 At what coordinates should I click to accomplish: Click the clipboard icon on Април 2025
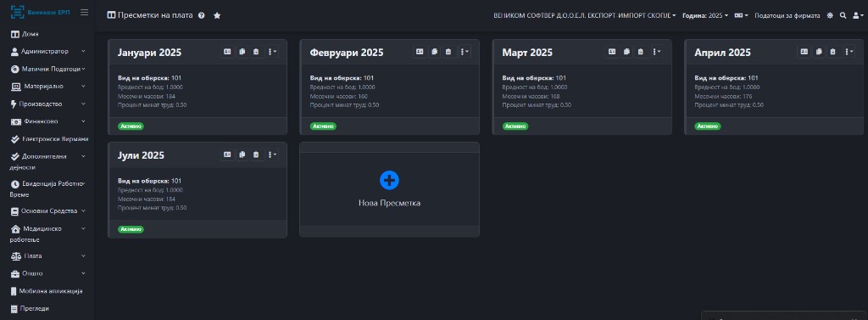coord(832,52)
